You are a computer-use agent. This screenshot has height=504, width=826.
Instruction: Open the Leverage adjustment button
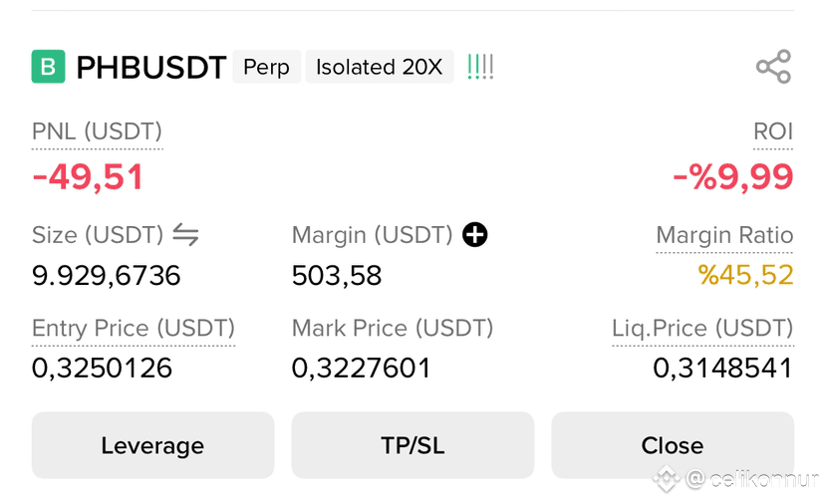152,445
